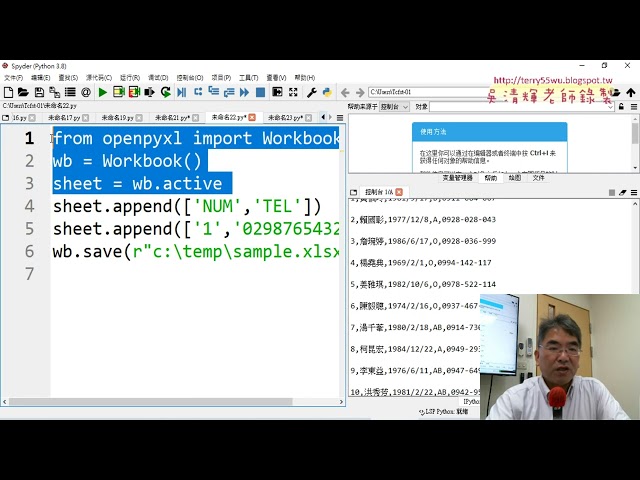Go back with the left arrow icon
Viewport: 640px width, 480px height.
pyautogui.click(x=345, y=93)
